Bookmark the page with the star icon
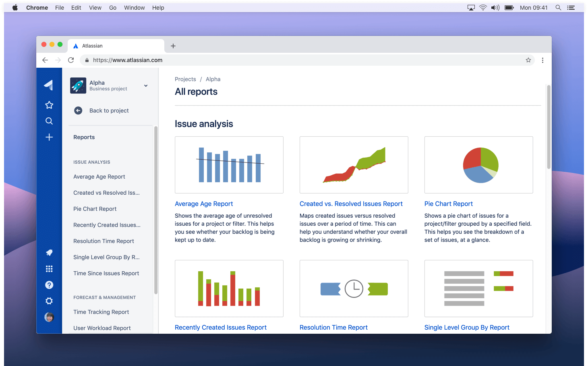 coord(528,60)
